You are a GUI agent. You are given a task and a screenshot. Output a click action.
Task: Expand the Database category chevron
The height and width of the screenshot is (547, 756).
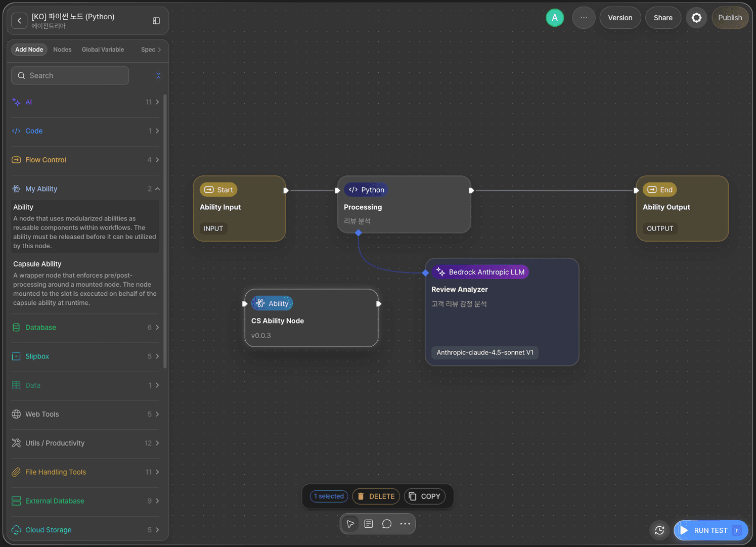click(157, 328)
